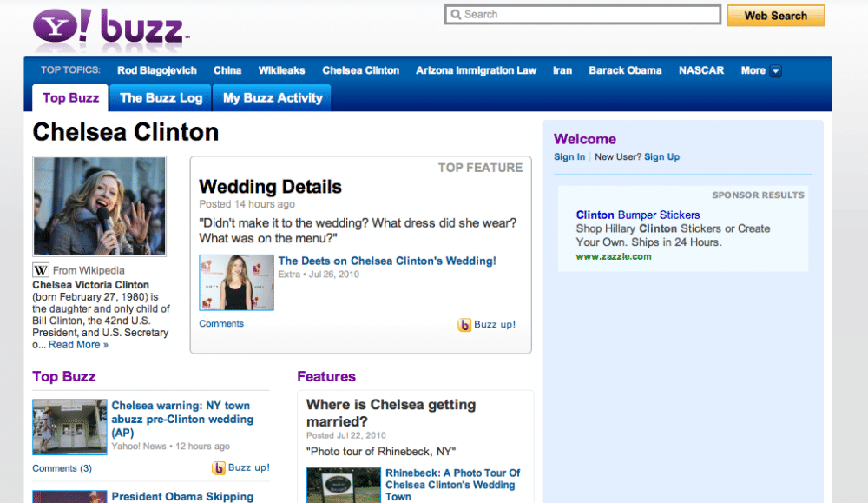Screen dimensions: 868x503
Task: Go to Arizona Immigration Law topic
Action: [x=476, y=71]
